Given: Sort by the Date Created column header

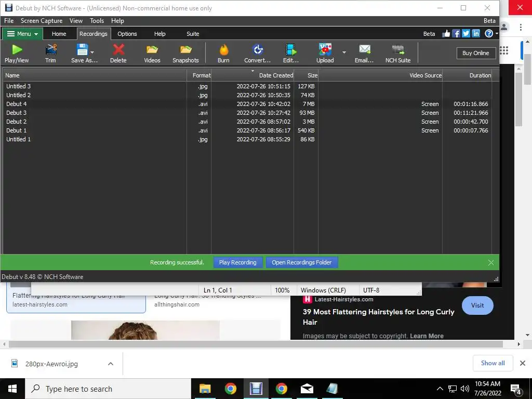Looking at the screenshot, I should pyautogui.click(x=252, y=75).
